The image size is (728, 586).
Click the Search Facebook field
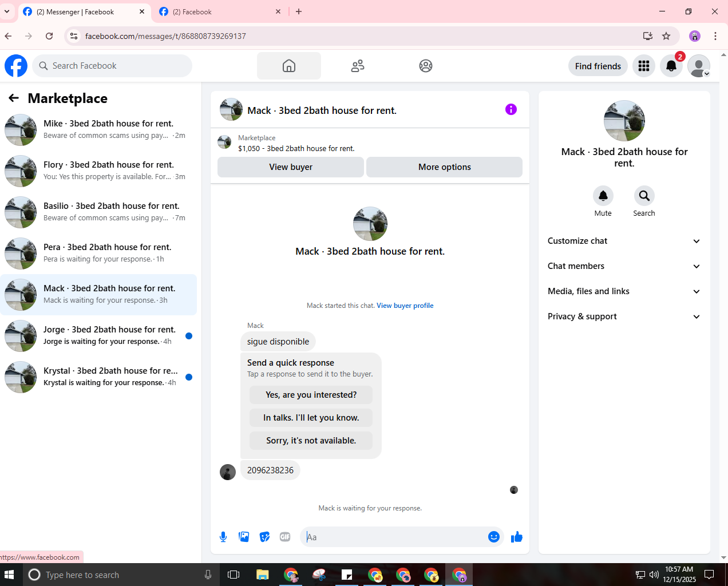click(112, 66)
